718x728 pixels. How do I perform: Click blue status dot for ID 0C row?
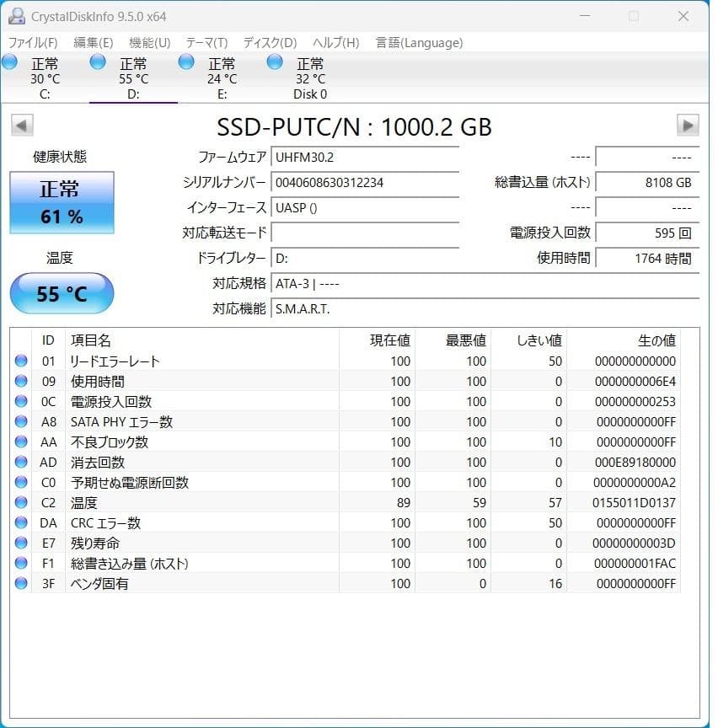[21, 401]
